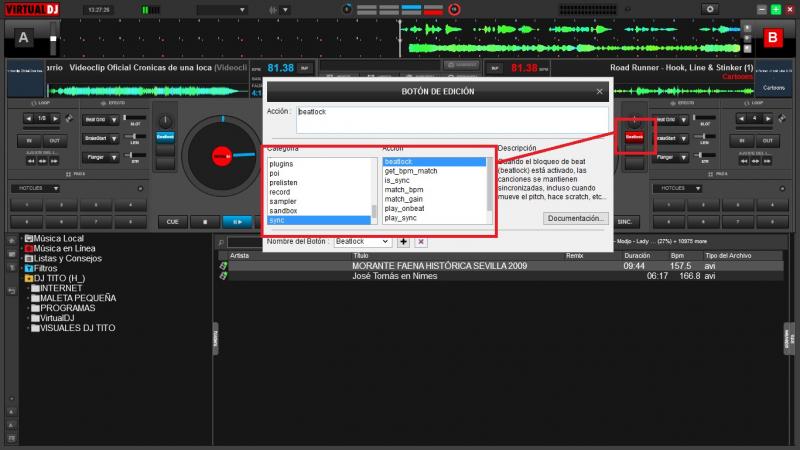This screenshot has width=800, height=450.
Task: Open VISUALES DJ TITO folder
Action: [x=72, y=328]
